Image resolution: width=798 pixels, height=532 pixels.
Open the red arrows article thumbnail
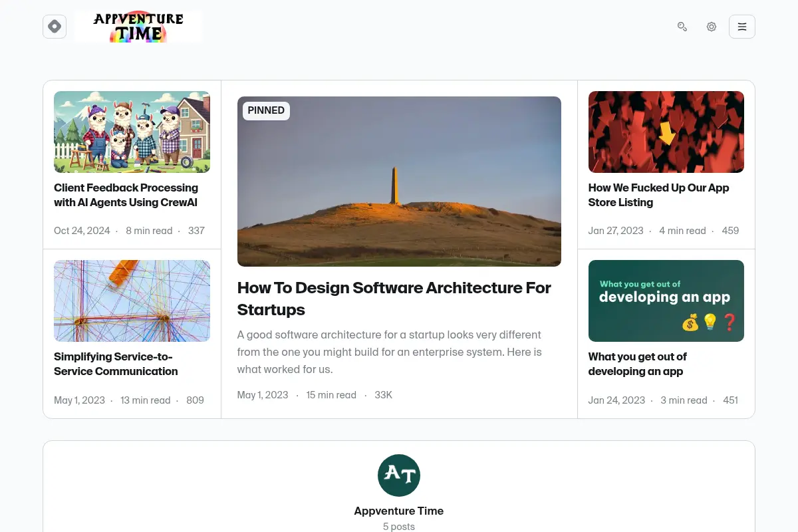(x=666, y=132)
